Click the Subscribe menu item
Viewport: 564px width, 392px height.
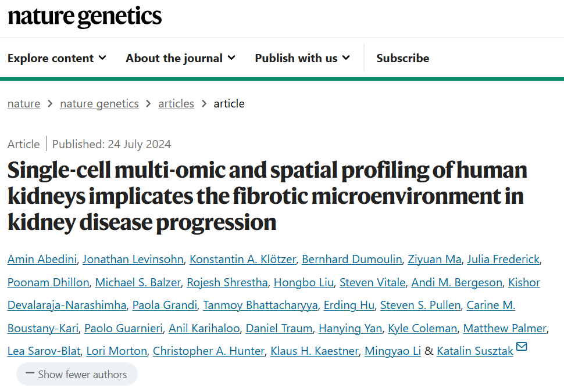coord(402,58)
